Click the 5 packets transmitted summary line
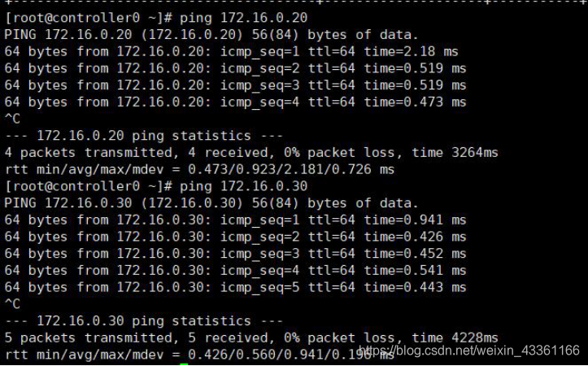This screenshot has width=588, height=366. [251, 338]
